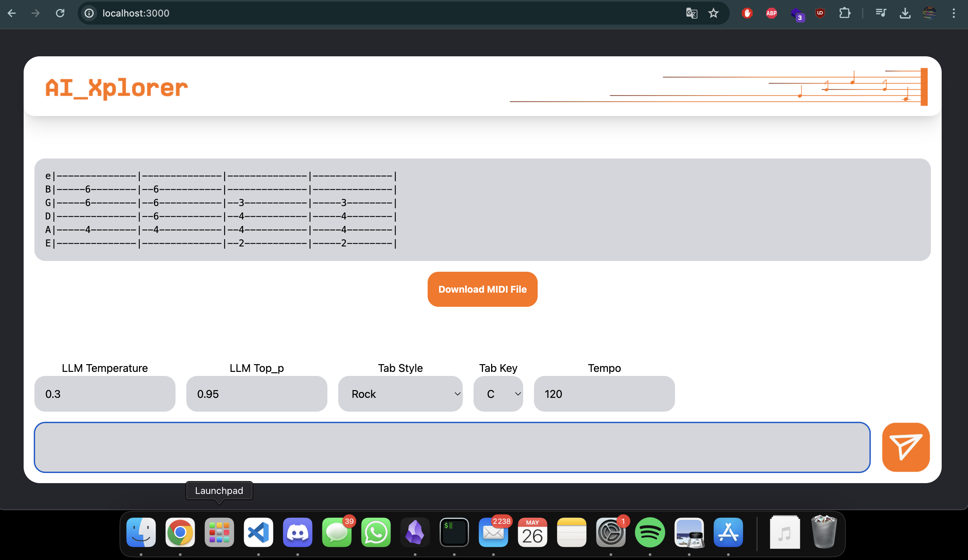Image resolution: width=968 pixels, height=560 pixels.
Task: Click the Download MIDI File button
Action: point(482,289)
